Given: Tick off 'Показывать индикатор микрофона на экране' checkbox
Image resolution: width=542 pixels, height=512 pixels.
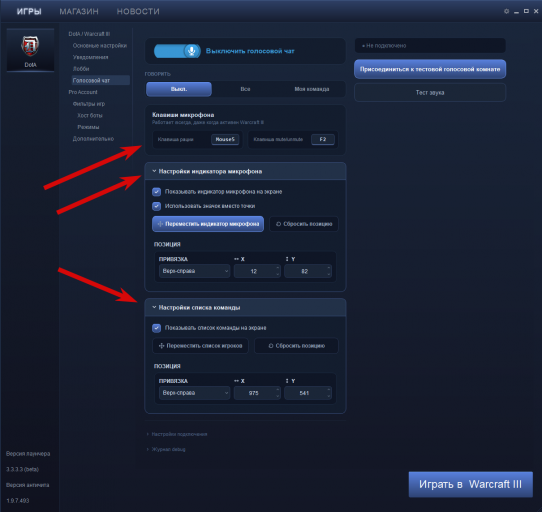Looking at the screenshot, I should pos(156,192).
